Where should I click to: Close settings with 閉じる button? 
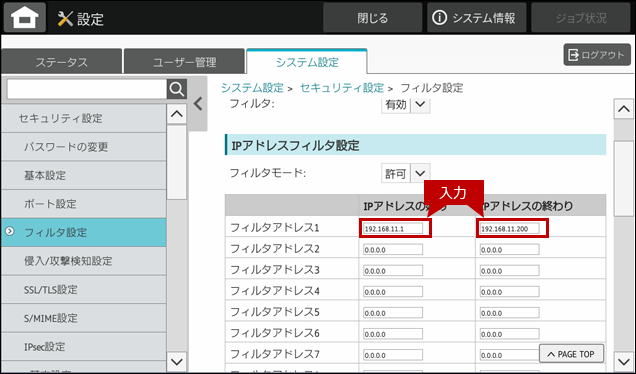(372, 17)
